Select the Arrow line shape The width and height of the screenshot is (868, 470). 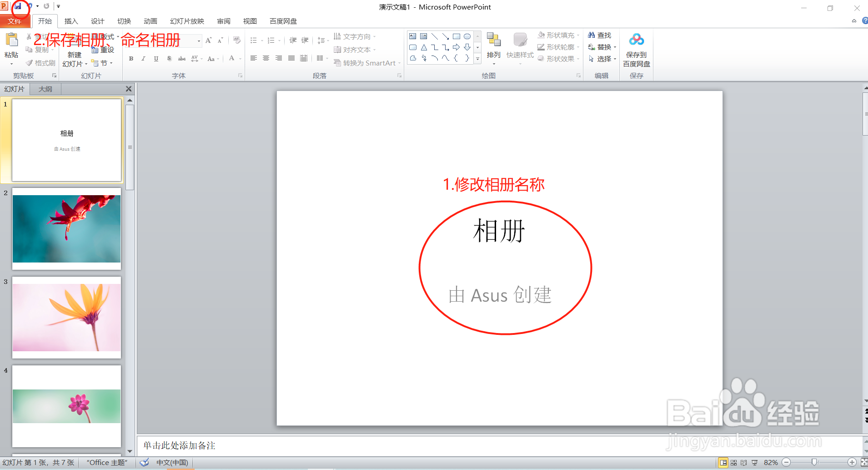(446, 36)
